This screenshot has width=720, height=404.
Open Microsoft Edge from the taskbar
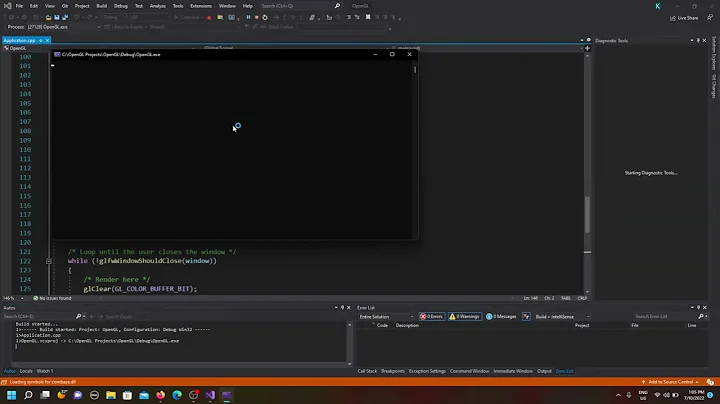(x=177, y=395)
